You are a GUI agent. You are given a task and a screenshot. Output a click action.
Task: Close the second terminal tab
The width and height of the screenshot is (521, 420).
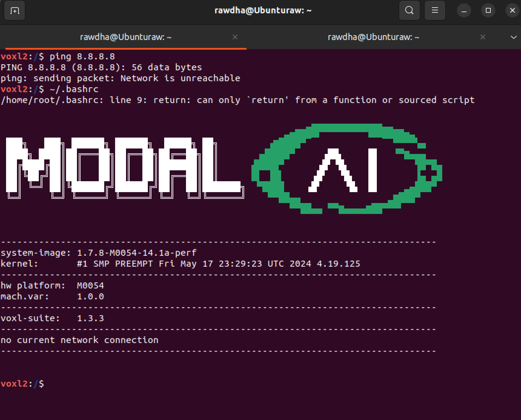(x=483, y=37)
